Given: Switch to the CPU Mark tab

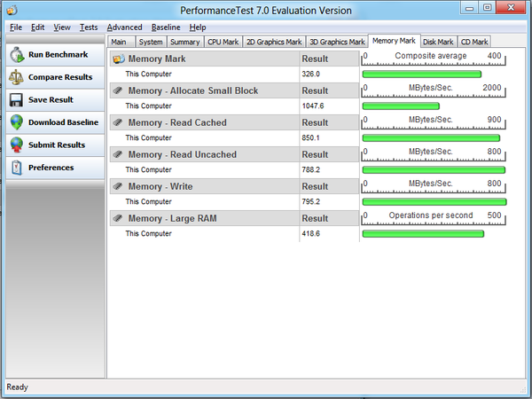Looking at the screenshot, I should click(222, 42).
